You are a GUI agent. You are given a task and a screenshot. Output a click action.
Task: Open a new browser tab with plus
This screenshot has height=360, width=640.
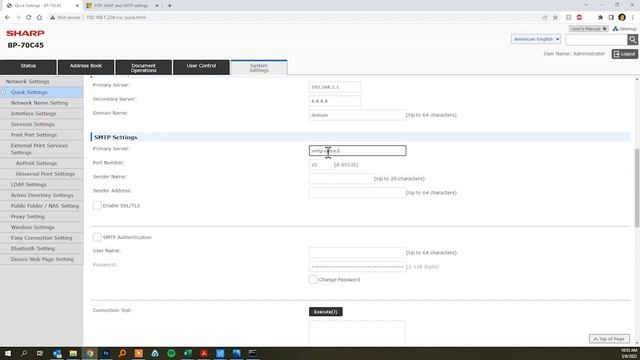coord(169,6)
